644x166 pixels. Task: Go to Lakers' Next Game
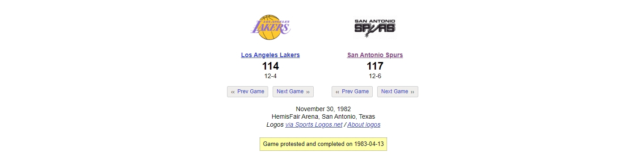tap(293, 91)
